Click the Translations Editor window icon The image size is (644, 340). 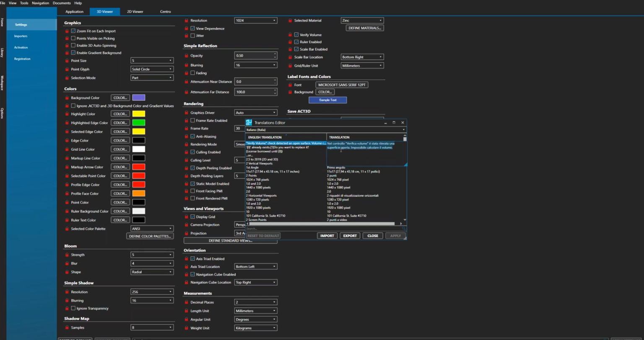249,123
